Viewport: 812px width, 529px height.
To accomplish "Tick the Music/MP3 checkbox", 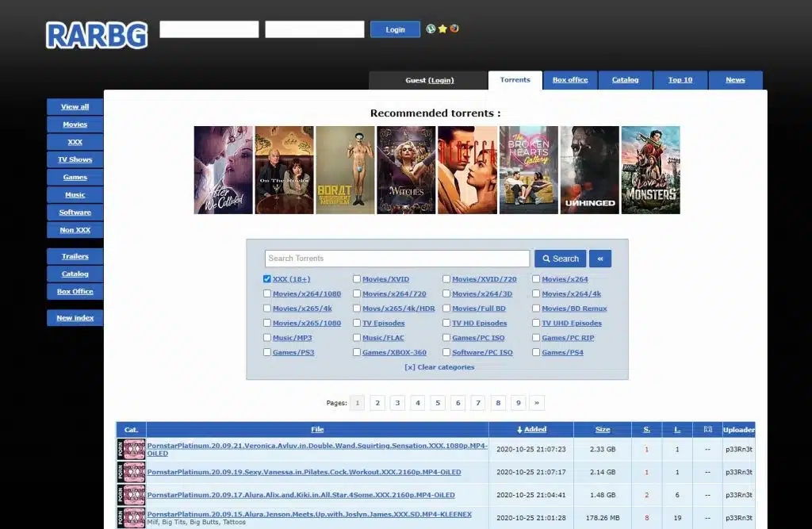I will coord(267,337).
